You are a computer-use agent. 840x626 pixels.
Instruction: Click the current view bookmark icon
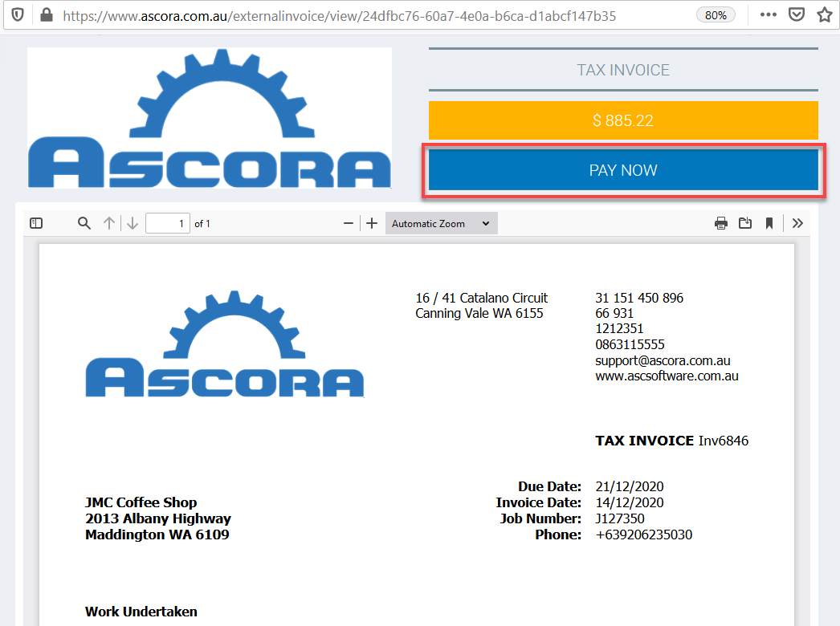(769, 223)
